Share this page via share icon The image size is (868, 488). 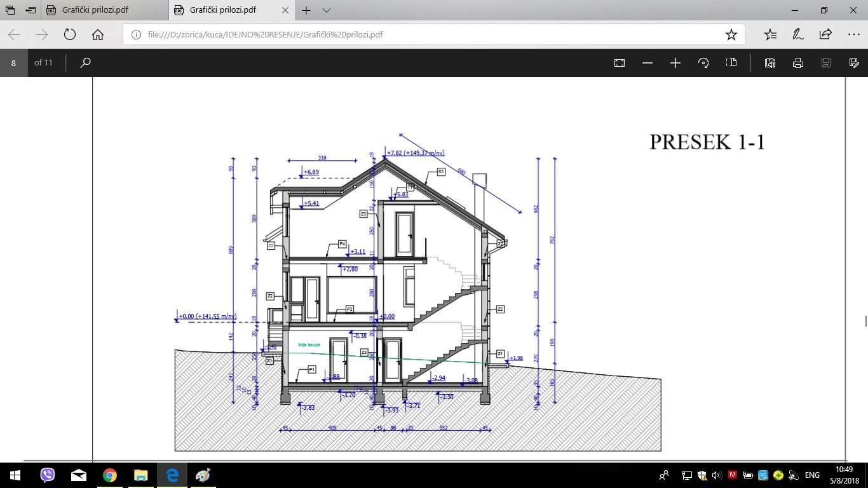pos(825,34)
